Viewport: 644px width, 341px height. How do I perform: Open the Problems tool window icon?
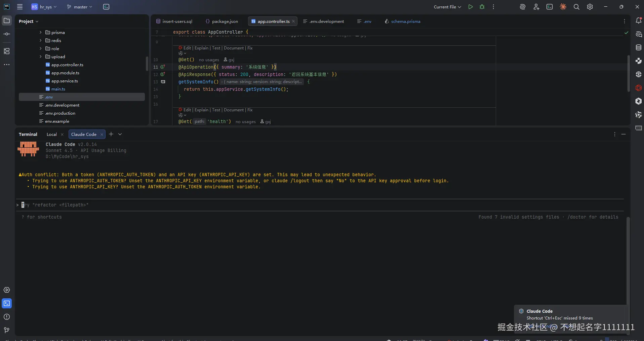pos(7,317)
